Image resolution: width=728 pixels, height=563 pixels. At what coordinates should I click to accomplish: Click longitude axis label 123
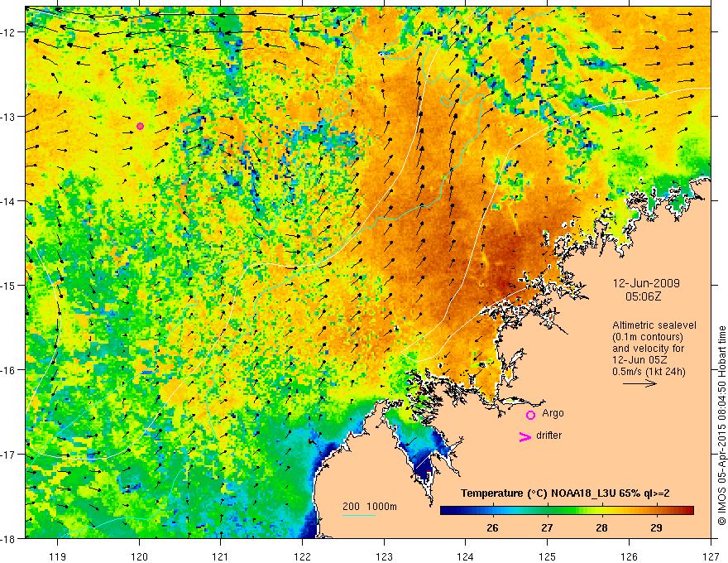(384, 556)
